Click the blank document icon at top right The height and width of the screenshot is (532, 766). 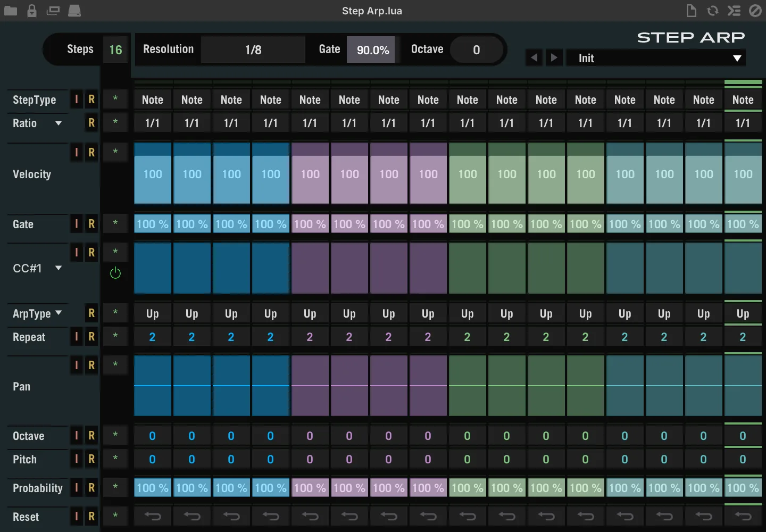[692, 11]
